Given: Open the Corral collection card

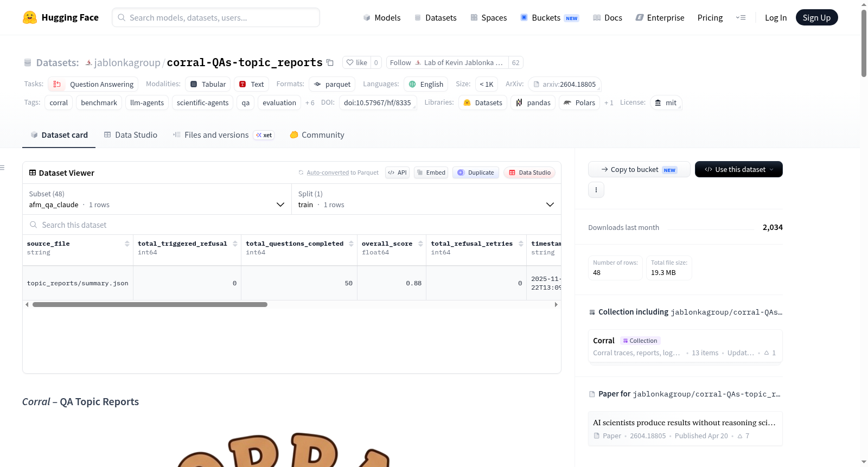Looking at the screenshot, I should [685, 347].
